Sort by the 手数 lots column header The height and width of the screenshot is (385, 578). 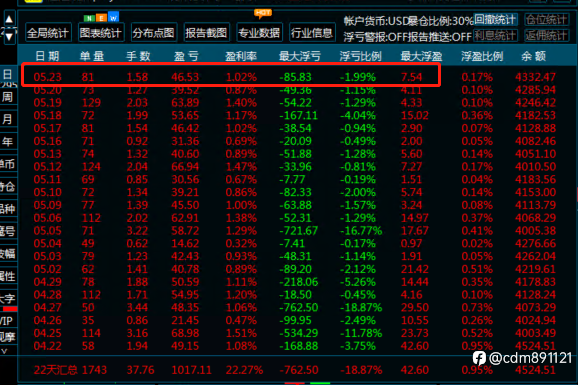pos(138,56)
